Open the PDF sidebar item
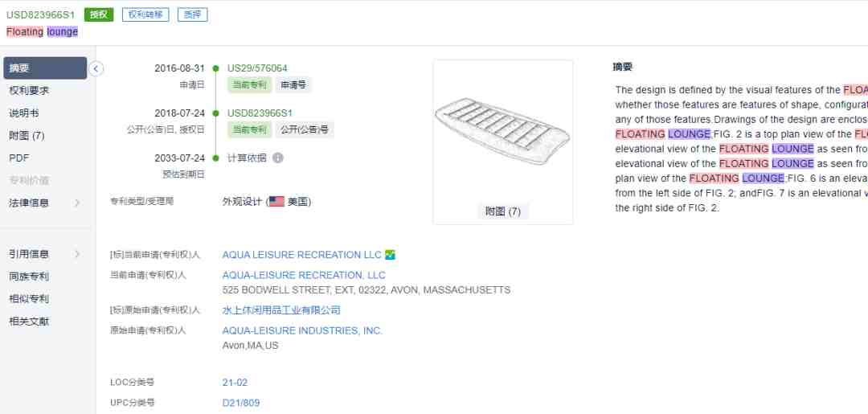Viewport: 868px width, 414px height. pos(18,158)
